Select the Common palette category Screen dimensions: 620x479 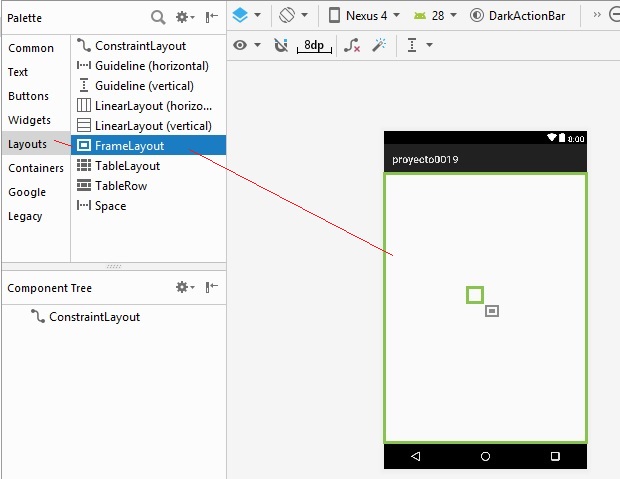[x=31, y=48]
